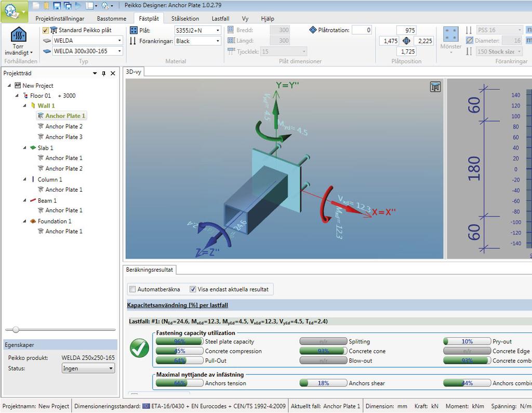Screen dimensions: 532x413
Task: Enable the Automatberäkna checkbox
Action: click(132, 289)
